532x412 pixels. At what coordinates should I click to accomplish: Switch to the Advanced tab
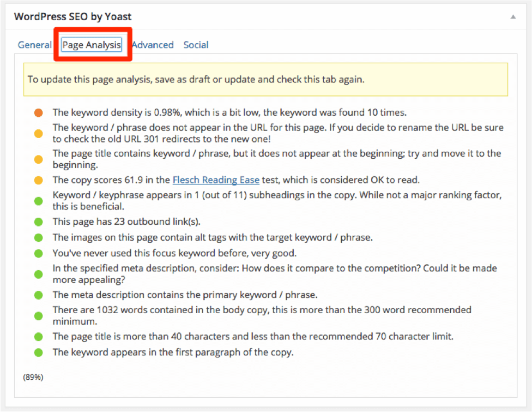[153, 45]
